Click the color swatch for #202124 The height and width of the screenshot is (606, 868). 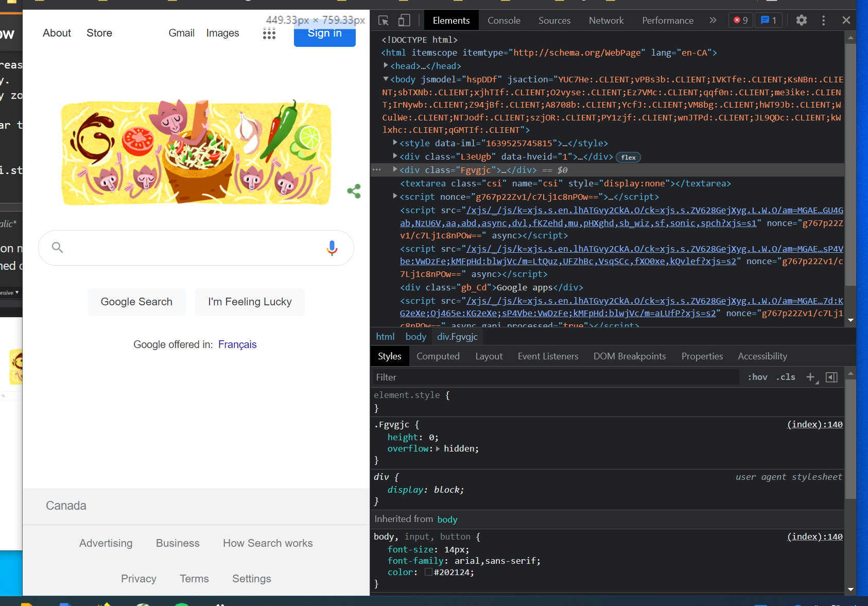pyautogui.click(x=428, y=573)
